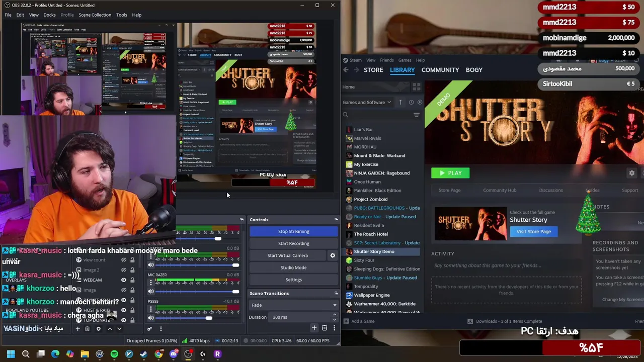Float the Controls dock pop-out icon
644x362 pixels.
tap(336, 220)
